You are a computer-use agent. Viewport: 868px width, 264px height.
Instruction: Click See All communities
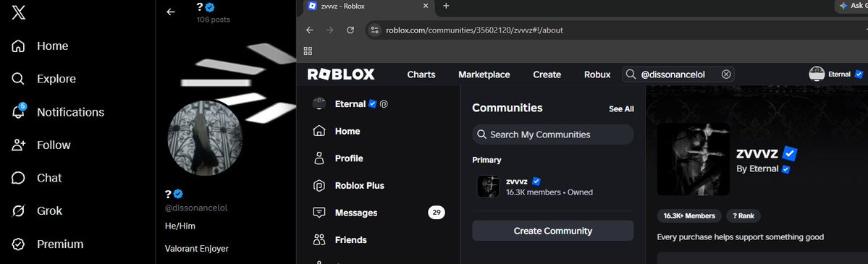pos(621,109)
